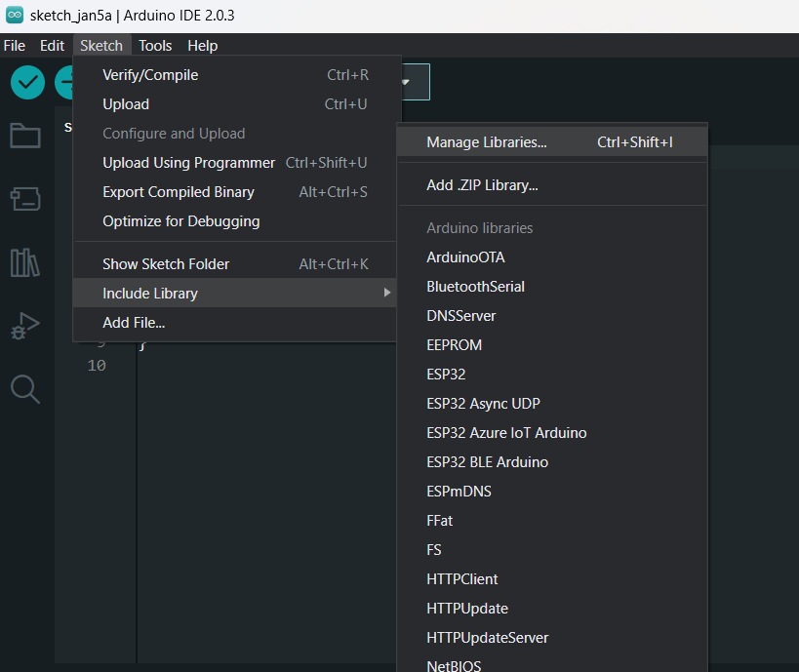Include the NetBIOS library
The height and width of the screenshot is (672, 799).
pos(552,664)
